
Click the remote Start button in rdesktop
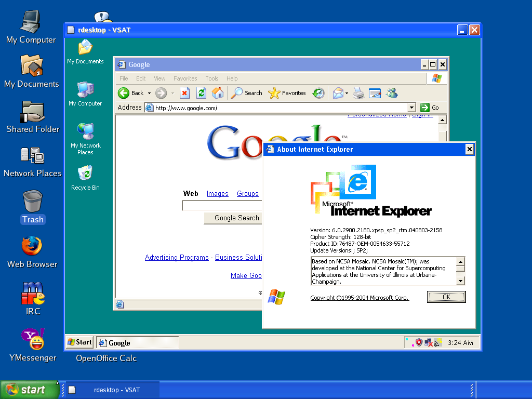coord(79,342)
